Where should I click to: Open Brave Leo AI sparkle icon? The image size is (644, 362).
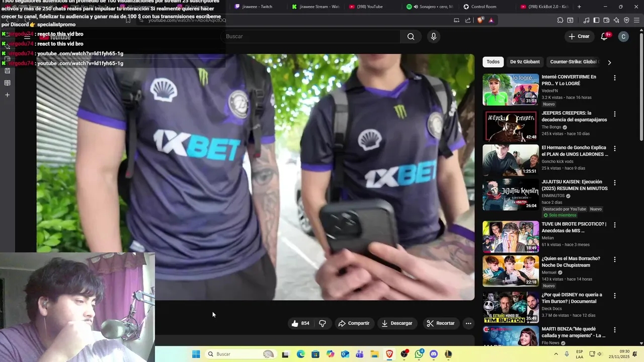616,20
